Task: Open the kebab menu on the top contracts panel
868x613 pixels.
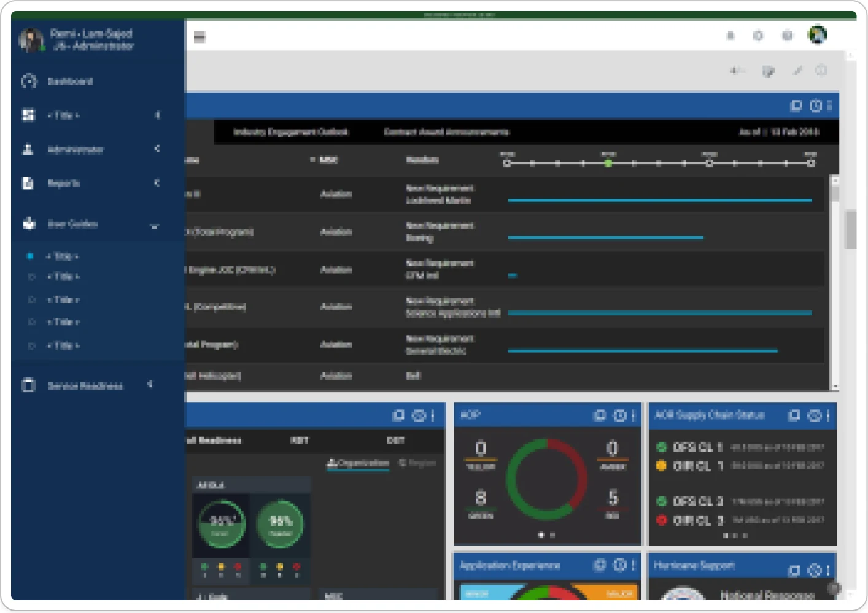Action: [829, 106]
